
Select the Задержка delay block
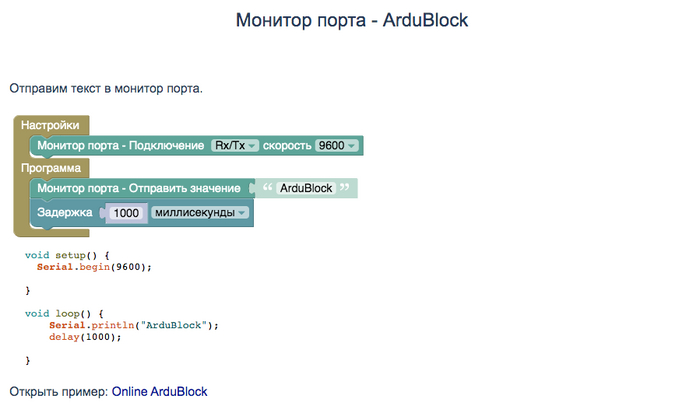pos(65,213)
